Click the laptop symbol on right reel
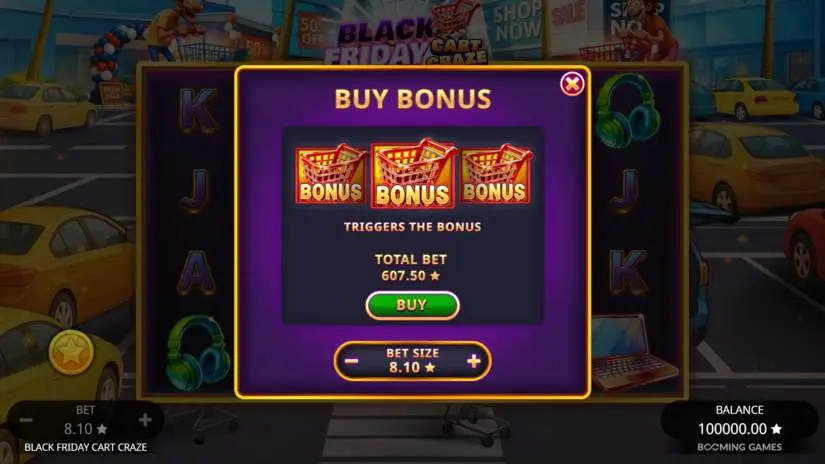Image resolution: width=825 pixels, height=464 pixels. [632, 352]
